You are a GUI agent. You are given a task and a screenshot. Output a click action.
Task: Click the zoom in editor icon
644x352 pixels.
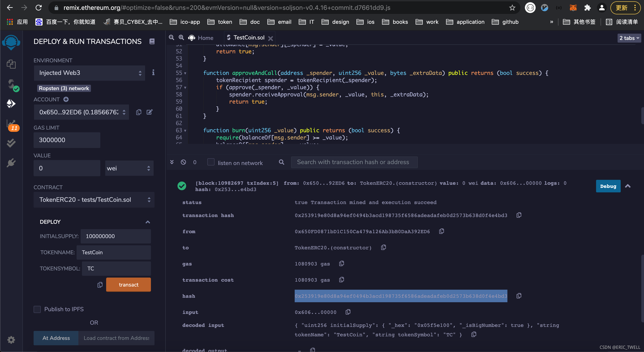point(181,37)
